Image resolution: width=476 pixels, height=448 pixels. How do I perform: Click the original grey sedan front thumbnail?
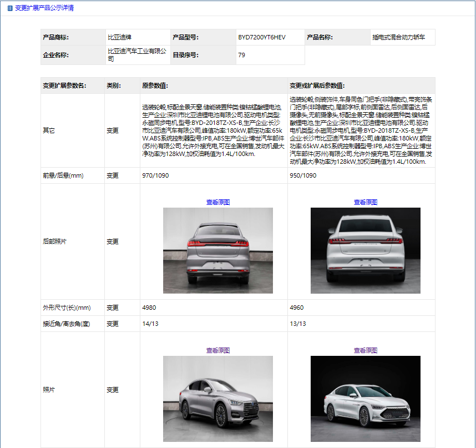(218, 399)
